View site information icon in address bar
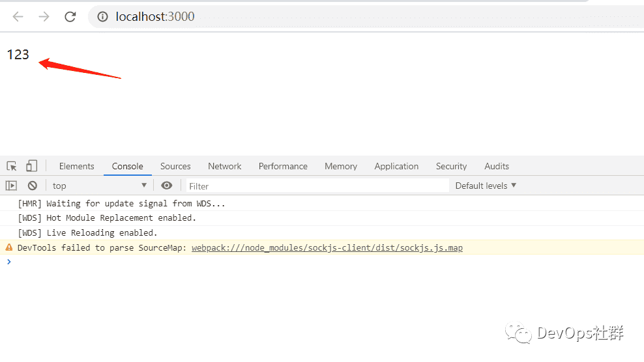The width and height of the screenshot is (644, 362). pos(102,17)
